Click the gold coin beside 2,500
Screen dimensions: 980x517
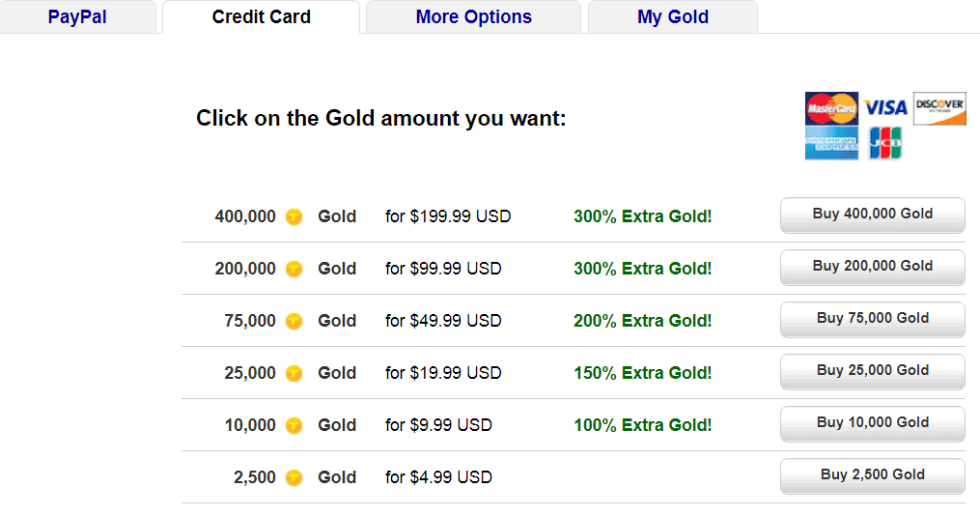[x=294, y=477]
